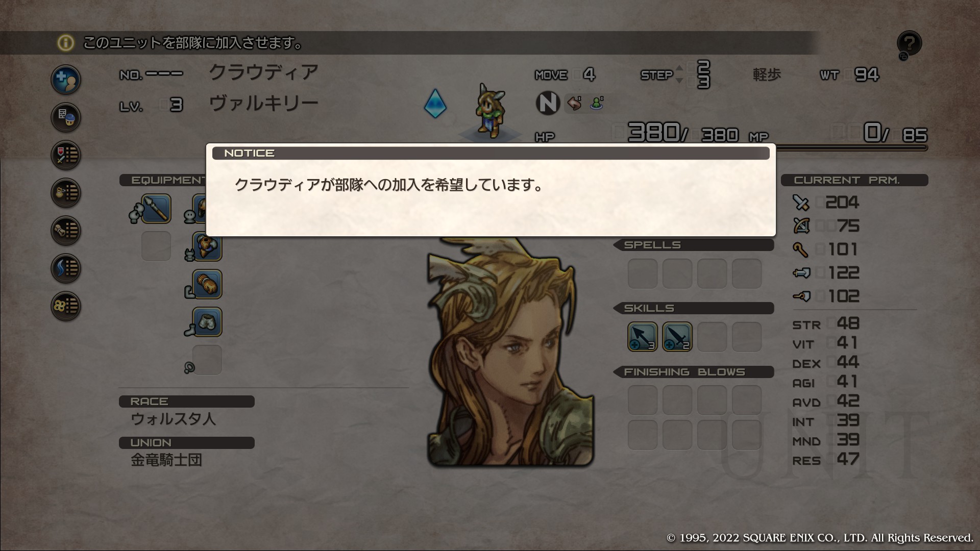Image resolution: width=980 pixels, height=551 pixels.
Task: Click the Valkyrie character portrait
Action: pos(510,352)
